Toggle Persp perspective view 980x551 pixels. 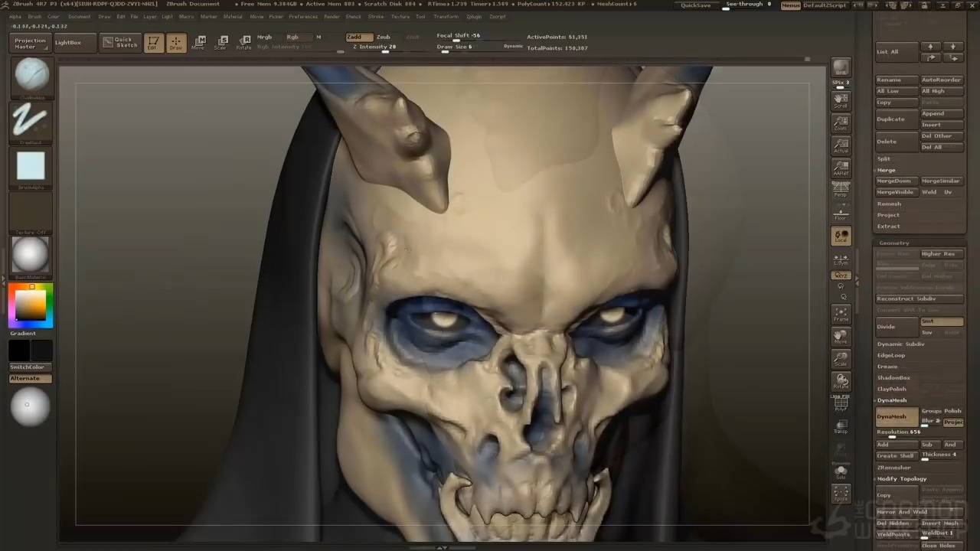(x=841, y=191)
